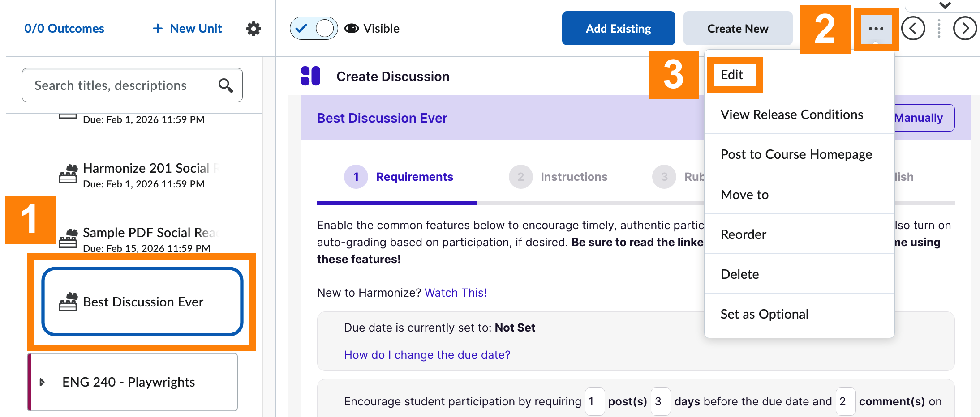Click the search titles, descriptions field
Viewport: 980px width, 417px height.
(x=121, y=85)
